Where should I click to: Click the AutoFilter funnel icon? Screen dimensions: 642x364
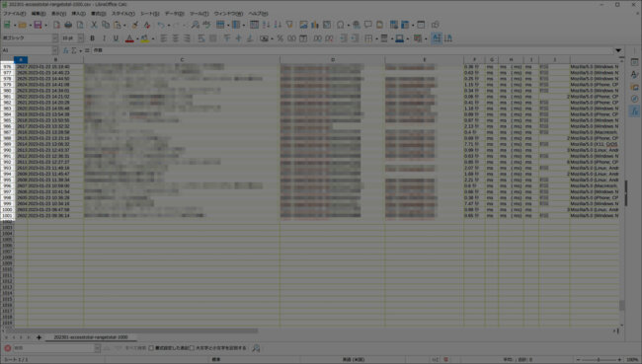pyautogui.click(x=289, y=25)
